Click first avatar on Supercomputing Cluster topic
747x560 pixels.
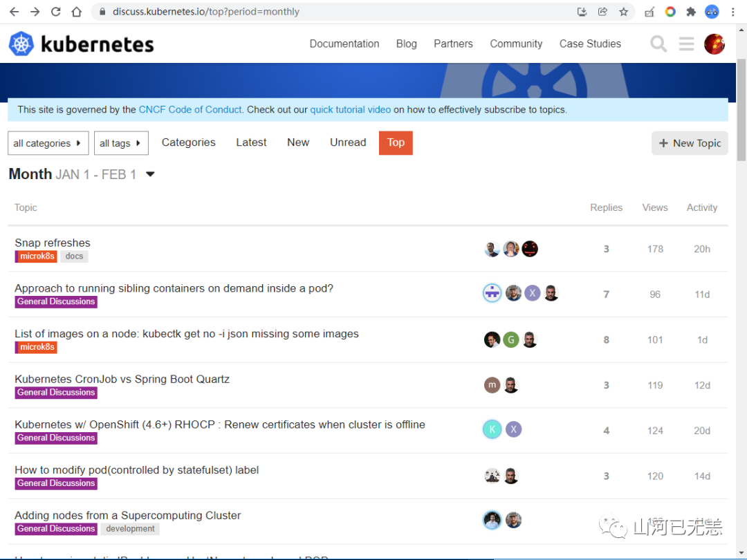point(492,520)
